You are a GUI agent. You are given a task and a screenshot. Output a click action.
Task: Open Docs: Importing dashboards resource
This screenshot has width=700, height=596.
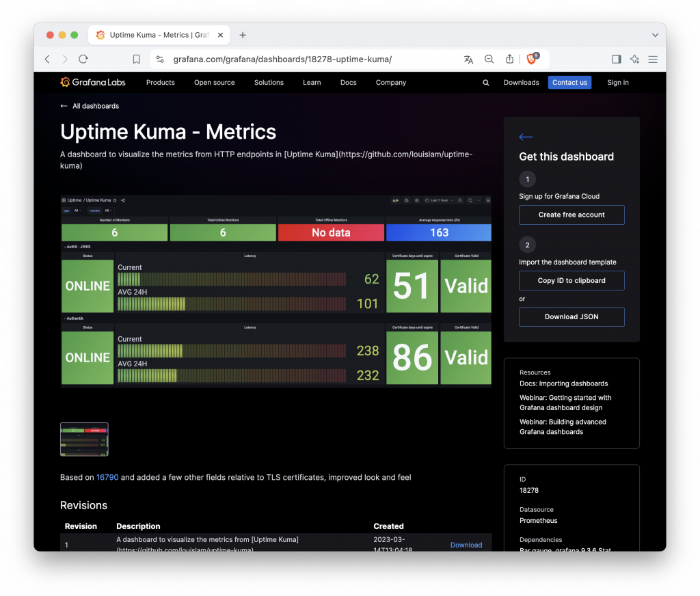[563, 383]
